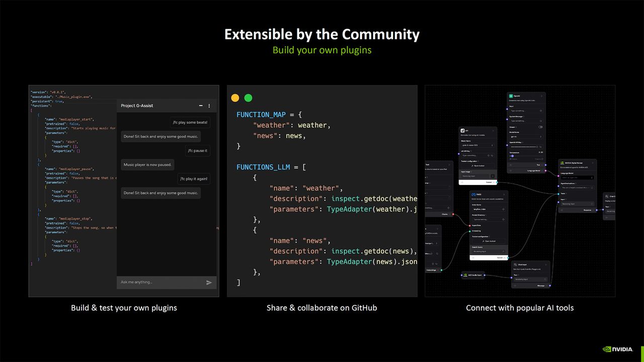Click Open toolkit button in xAI node
Image resolution: width=644 pixels, height=362 pixels.
click(477, 166)
